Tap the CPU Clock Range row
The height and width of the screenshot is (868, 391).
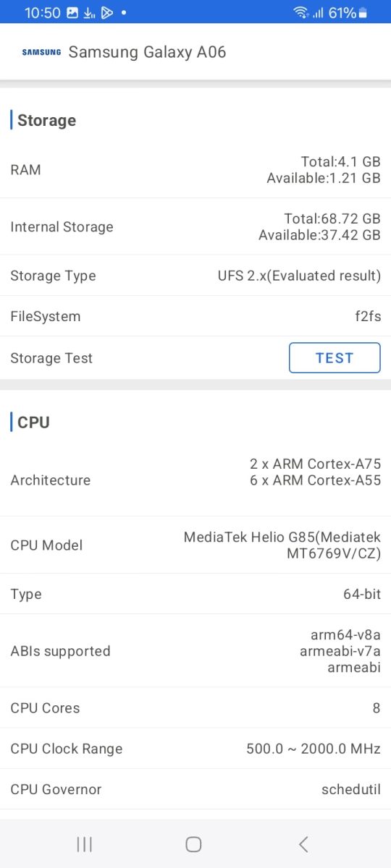[195, 749]
